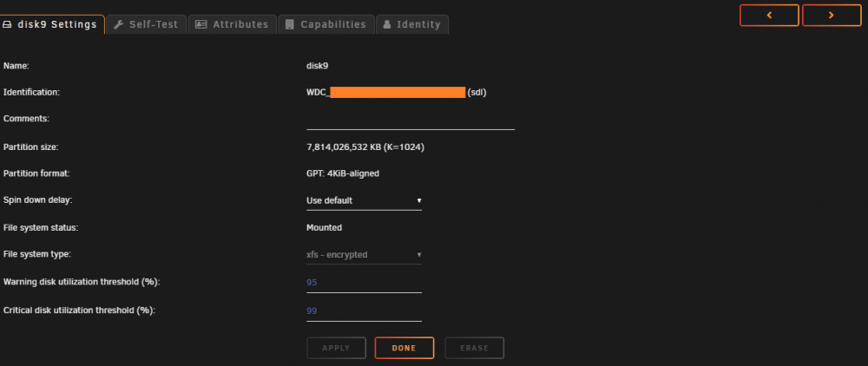The width and height of the screenshot is (868, 366).
Task: Open the disk9 Settings tab
Action: (x=52, y=24)
